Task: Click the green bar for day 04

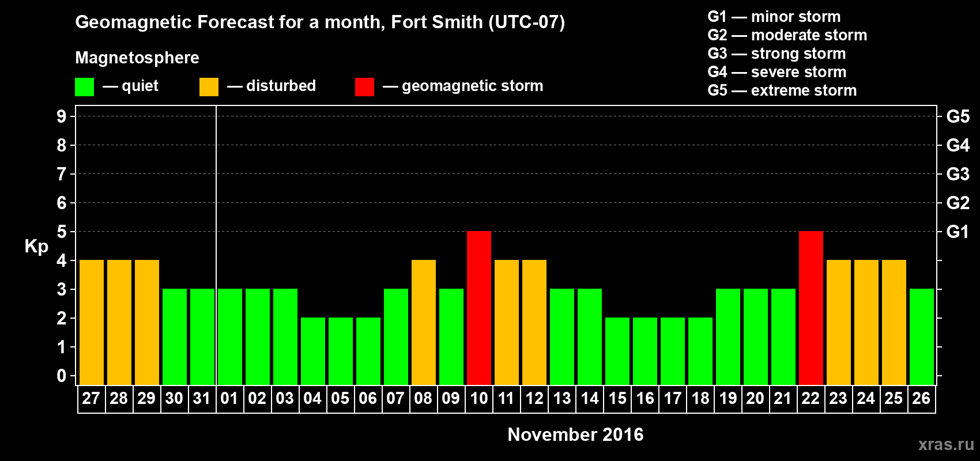Action: pyautogui.click(x=313, y=352)
